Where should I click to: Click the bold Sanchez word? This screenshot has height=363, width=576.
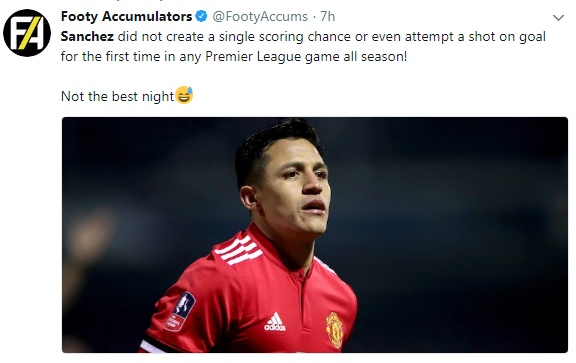[87, 37]
